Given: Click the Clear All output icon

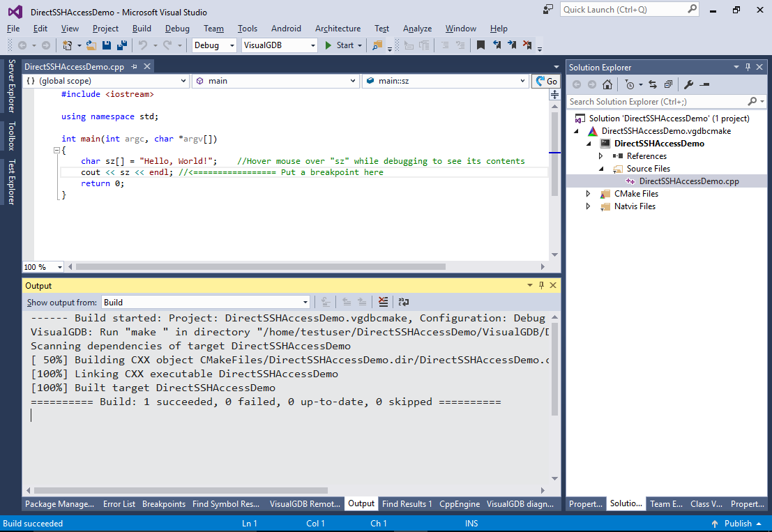Looking at the screenshot, I should 383,302.
